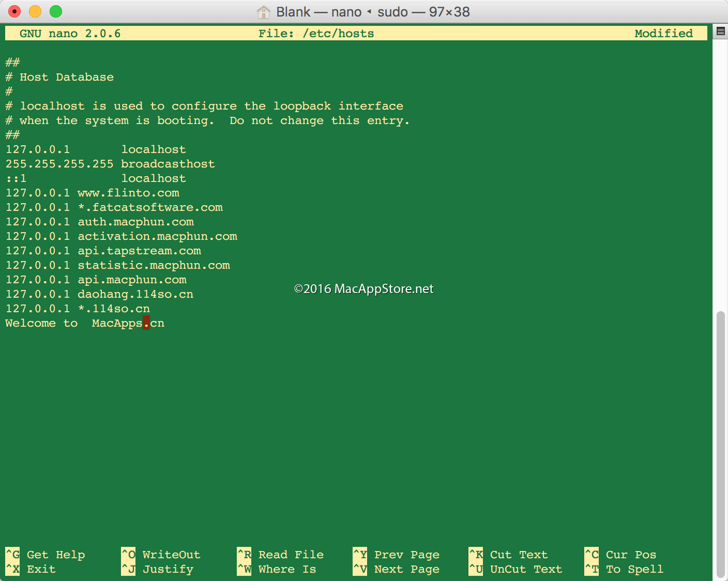The width and height of the screenshot is (728, 581).
Task: Click the ^C Cur Pos shortcut
Action: coord(620,555)
